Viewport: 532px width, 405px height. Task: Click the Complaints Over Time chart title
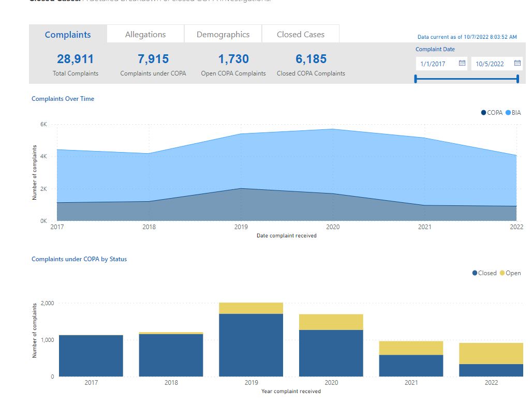point(63,99)
